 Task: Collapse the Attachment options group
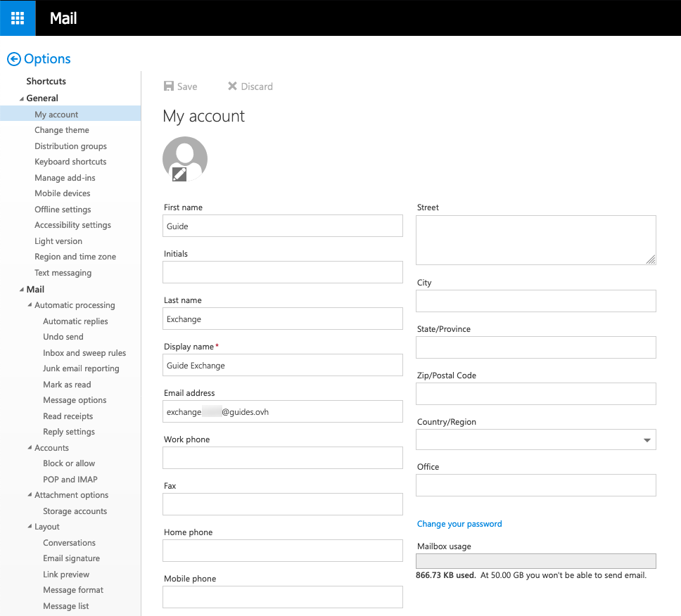tap(30, 495)
